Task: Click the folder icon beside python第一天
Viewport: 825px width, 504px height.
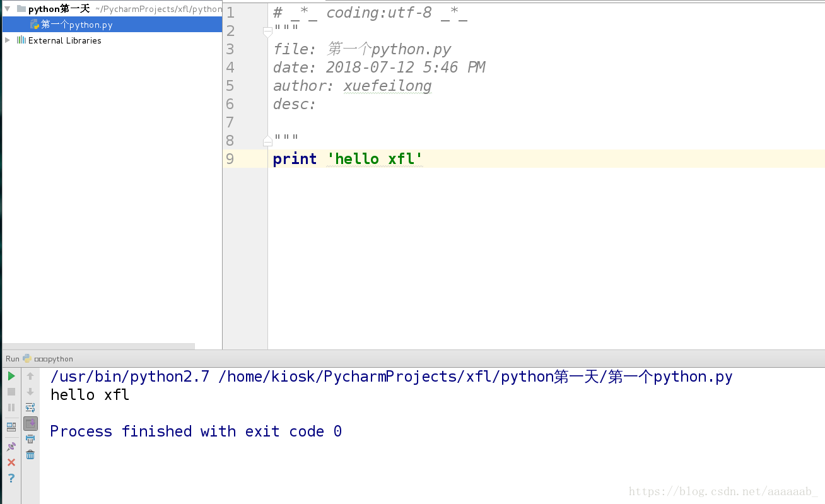Action: (x=21, y=9)
